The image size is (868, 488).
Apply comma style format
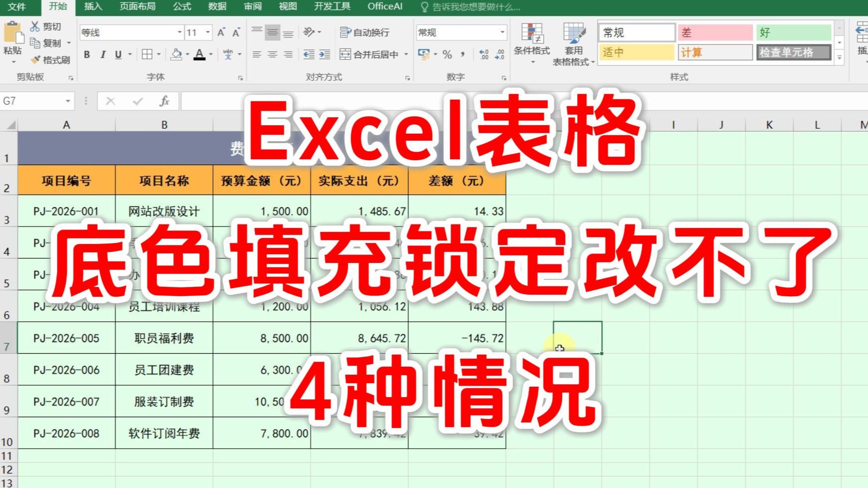[x=463, y=54]
